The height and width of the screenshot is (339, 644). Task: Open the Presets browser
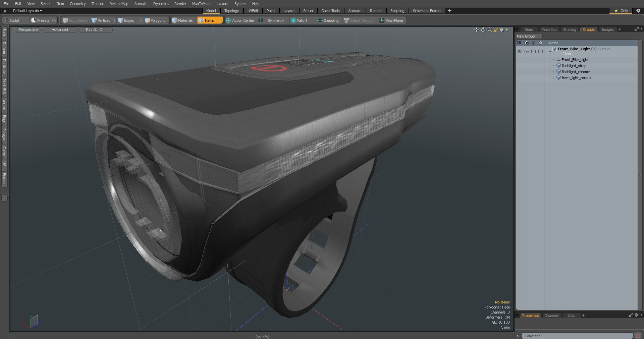(x=44, y=20)
